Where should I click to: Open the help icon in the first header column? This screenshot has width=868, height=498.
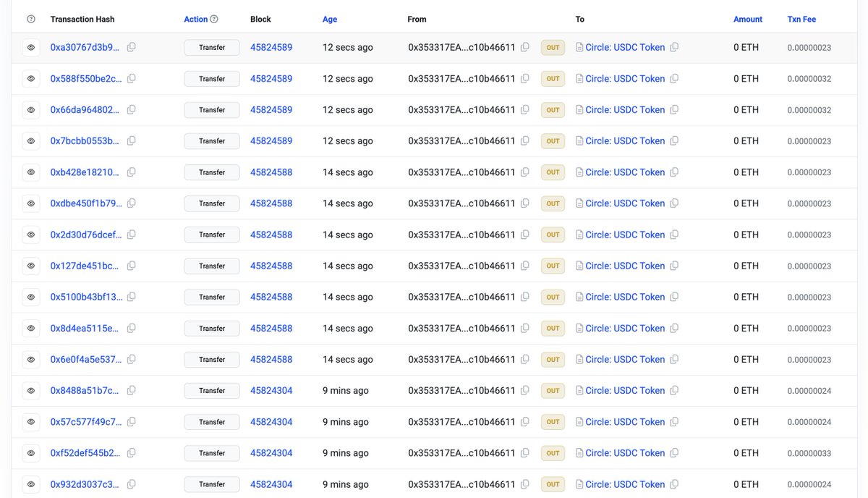(31, 19)
